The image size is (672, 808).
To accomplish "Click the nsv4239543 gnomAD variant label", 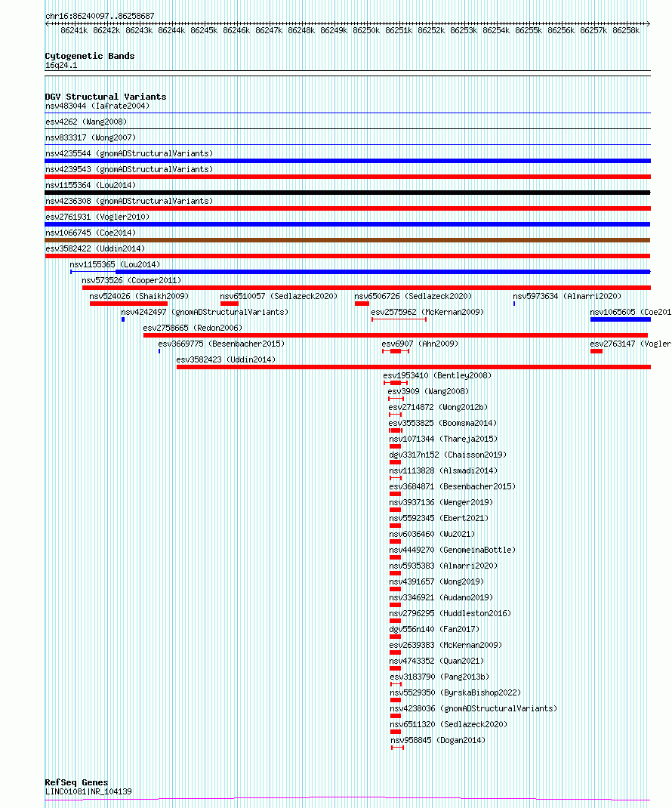I will 129,170.
